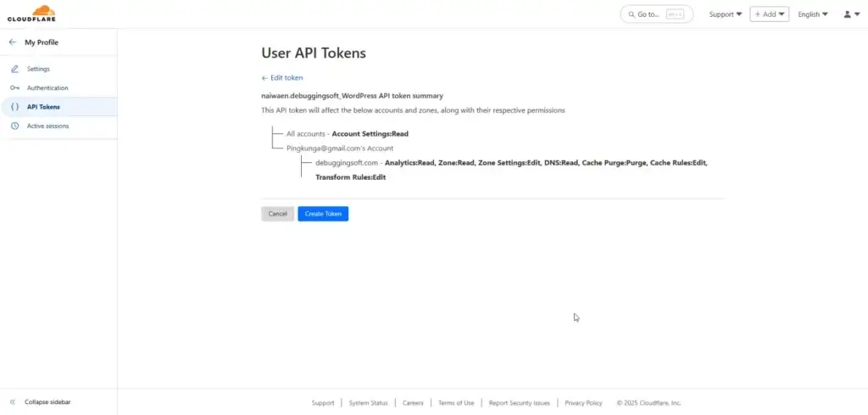
Task: Open Report Security Issues footer link
Action: 520,403
